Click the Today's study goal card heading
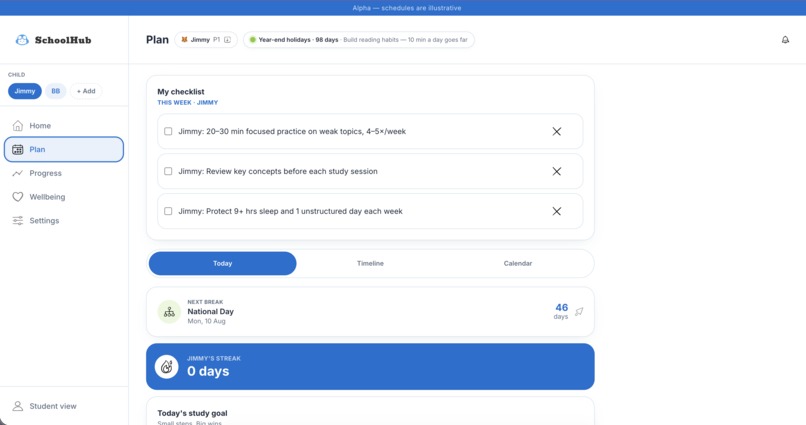 [192, 413]
